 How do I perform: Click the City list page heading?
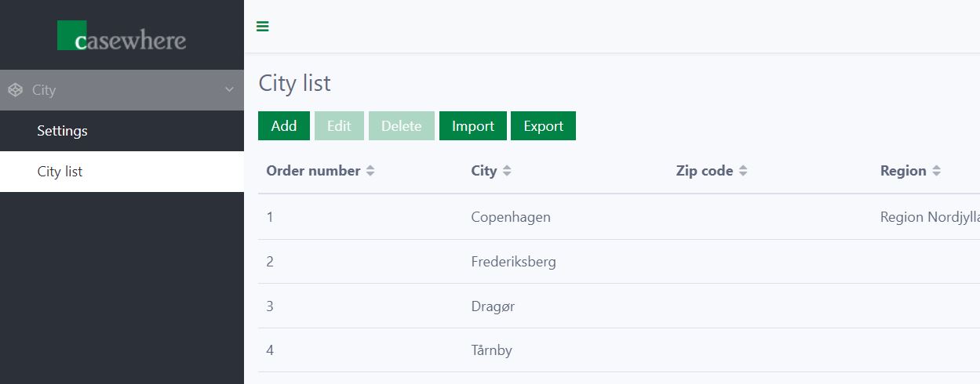click(295, 83)
